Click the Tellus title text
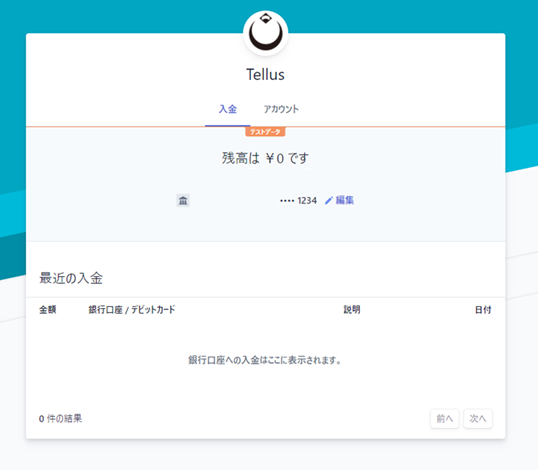The image size is (538, 470). pyautogui.click(x=265, y=74)
